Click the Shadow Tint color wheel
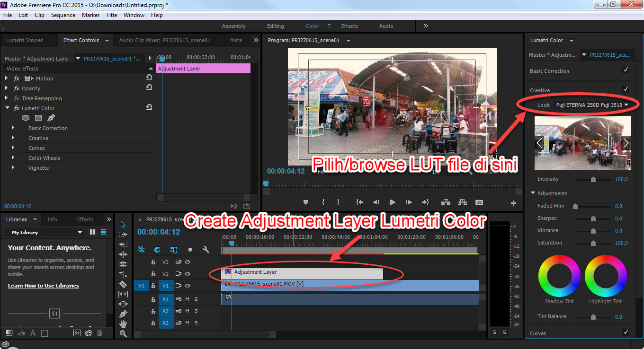 (x=559, y=275)
